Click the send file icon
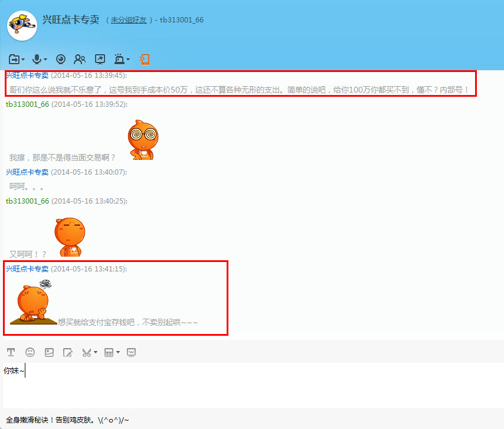 coord(14,60)
